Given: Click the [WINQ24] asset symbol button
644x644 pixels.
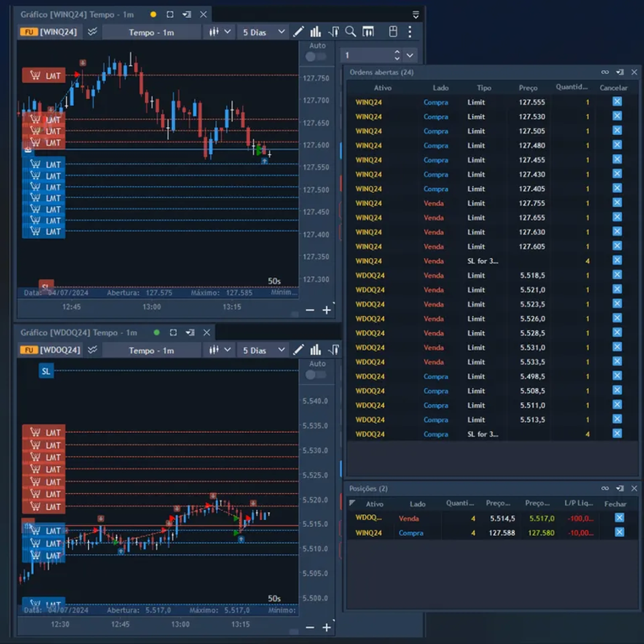Looking at the screenshot, I should pos(58,32).
